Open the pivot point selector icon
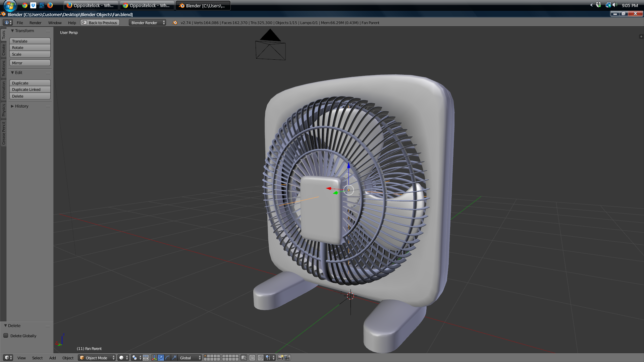 pyautogui.click(x=136, y=358)
